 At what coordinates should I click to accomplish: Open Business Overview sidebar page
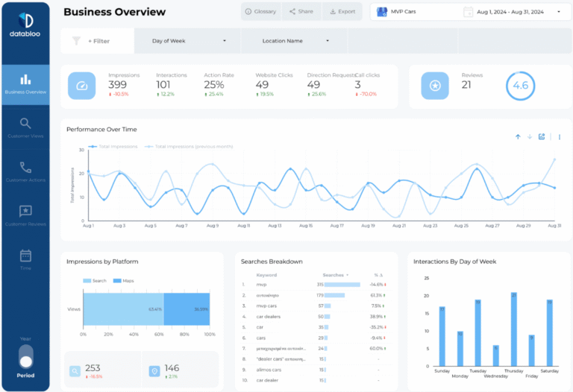point(25,85)
